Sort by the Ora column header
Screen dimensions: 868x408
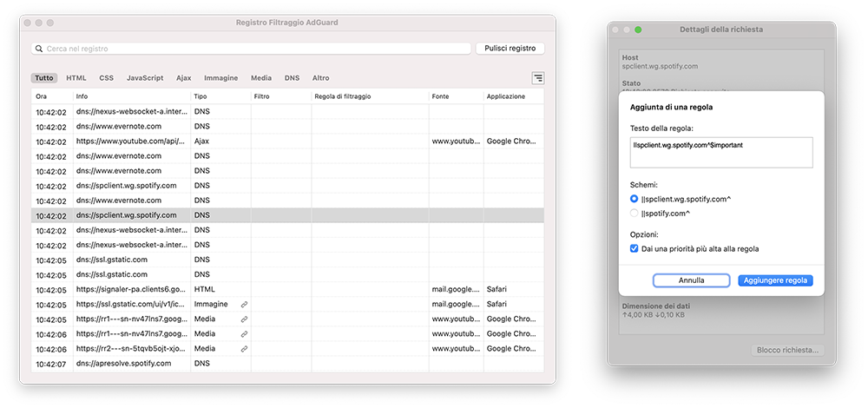(x=52, y=96)
